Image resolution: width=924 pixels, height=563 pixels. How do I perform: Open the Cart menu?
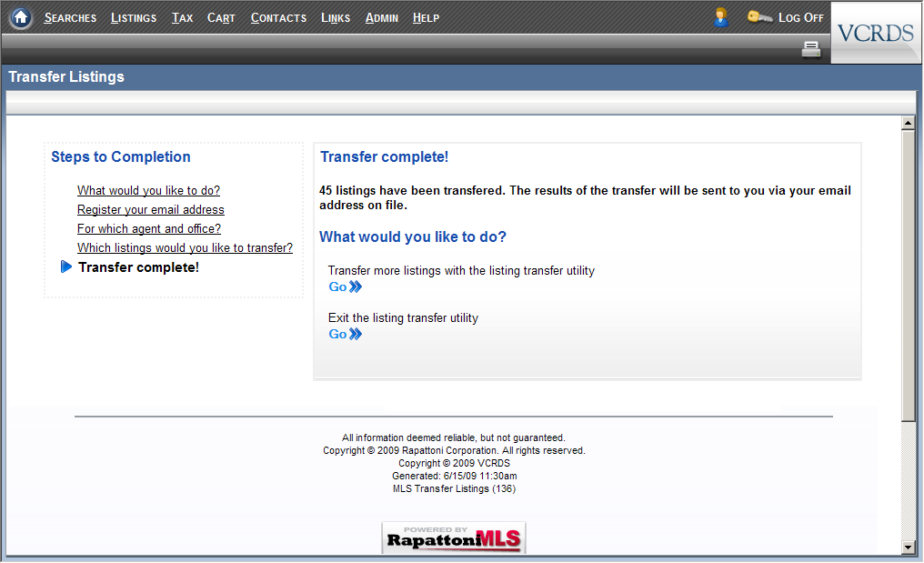coord(221,18)
